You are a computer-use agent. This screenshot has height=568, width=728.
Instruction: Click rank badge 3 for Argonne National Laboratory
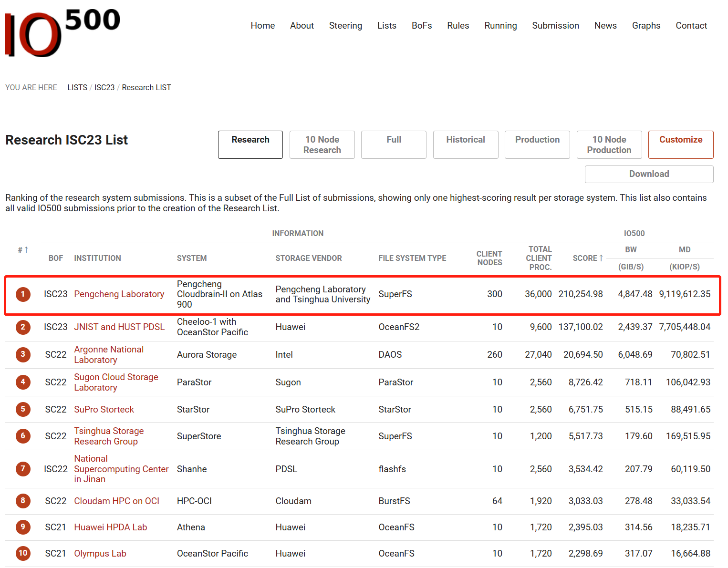pyautogui.click(x=23, y=354)
